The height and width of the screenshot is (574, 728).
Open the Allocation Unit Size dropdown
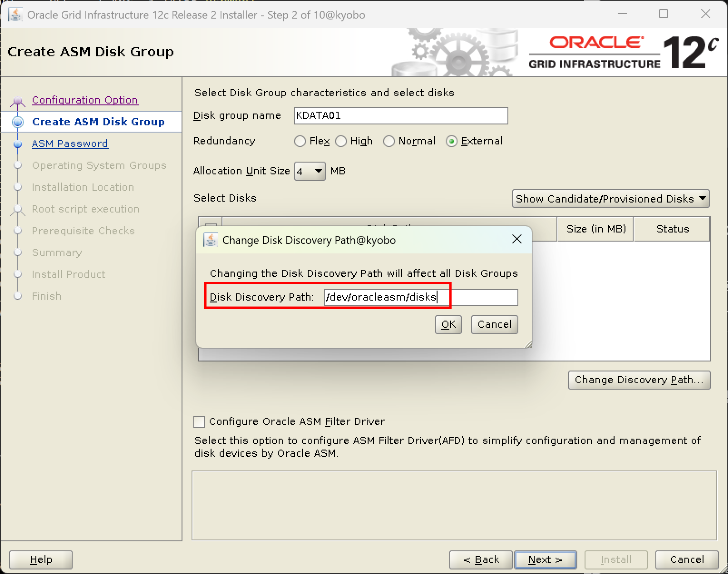pos(310,171)
